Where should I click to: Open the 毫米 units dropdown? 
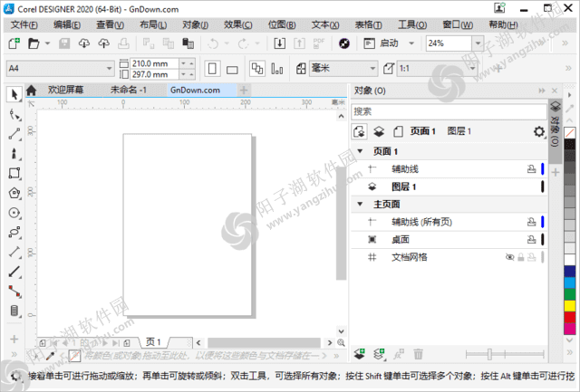tap(372, 68)
